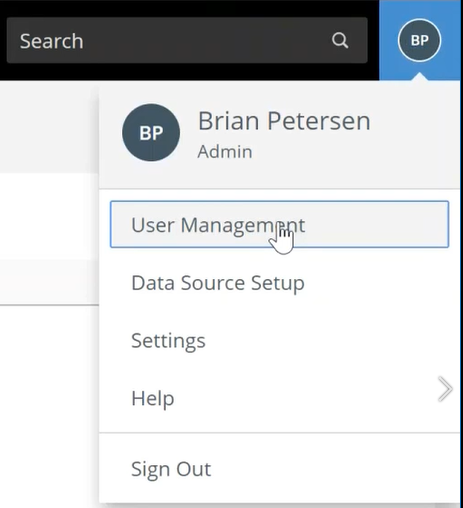
Task: Click the magnifier search icon
Action: pos(340,41)
